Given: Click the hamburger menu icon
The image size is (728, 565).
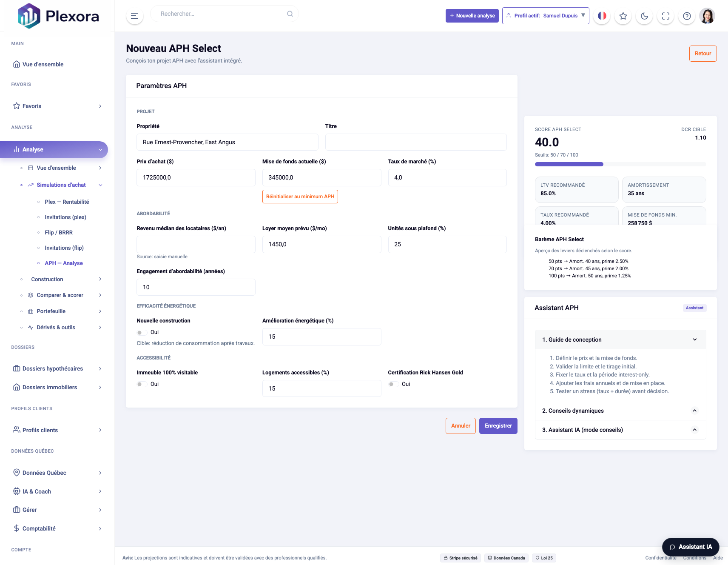Looking at the screenshot, I should (x=134, y=16).
